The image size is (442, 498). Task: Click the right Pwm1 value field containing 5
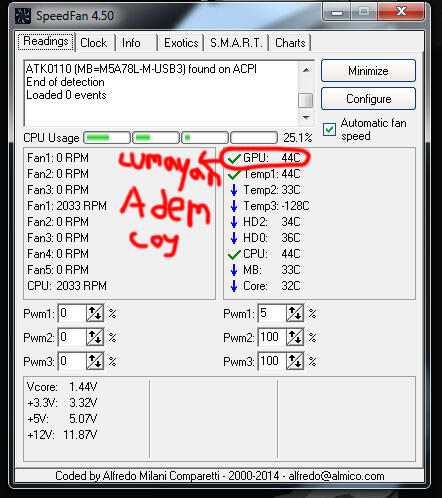(x=272, y=313)
